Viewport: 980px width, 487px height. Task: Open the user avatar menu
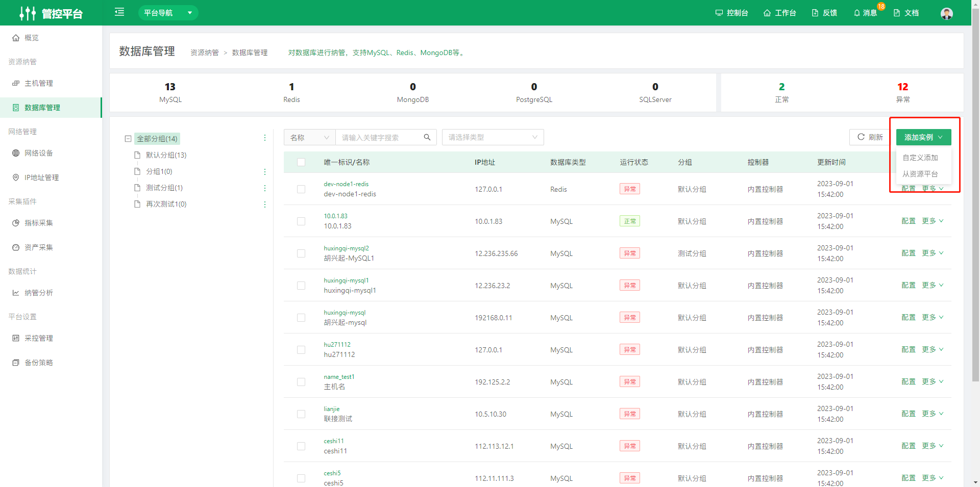click(947, 13)
